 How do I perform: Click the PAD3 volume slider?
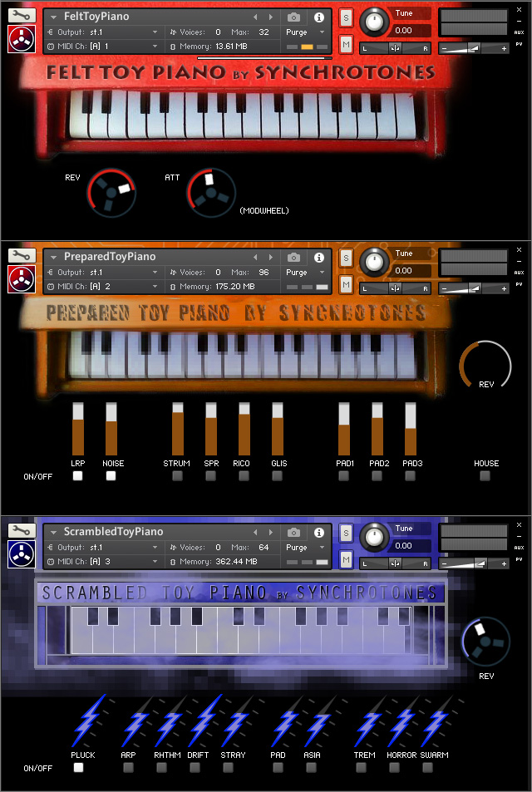tap(411, 429)
